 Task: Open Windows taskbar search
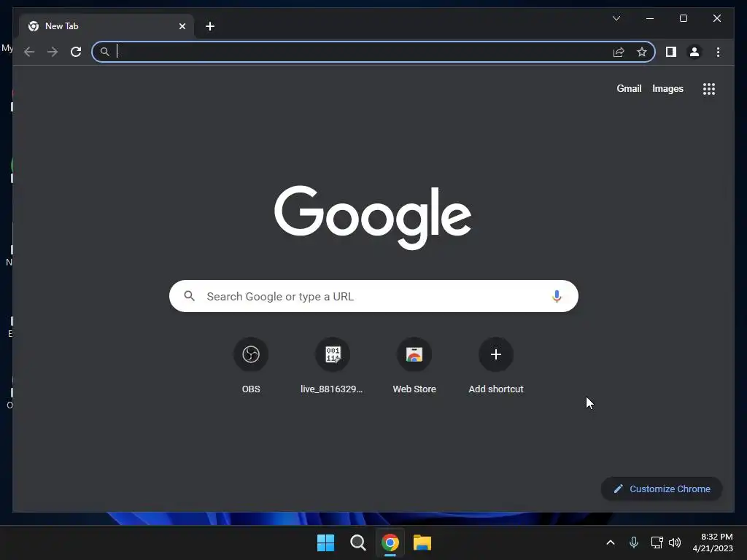click(357, 542)
